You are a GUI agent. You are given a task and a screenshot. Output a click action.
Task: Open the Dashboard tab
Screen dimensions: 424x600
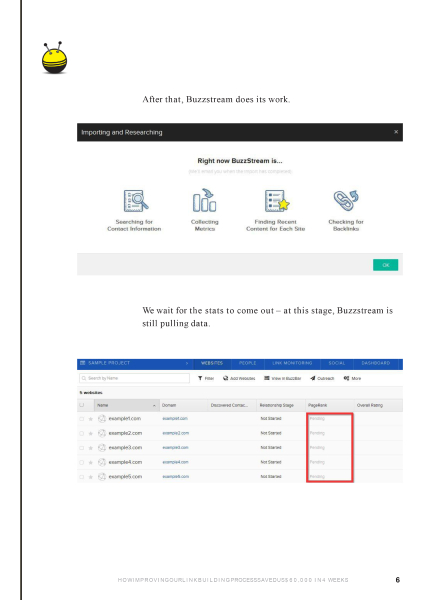[x=375, y=363]
